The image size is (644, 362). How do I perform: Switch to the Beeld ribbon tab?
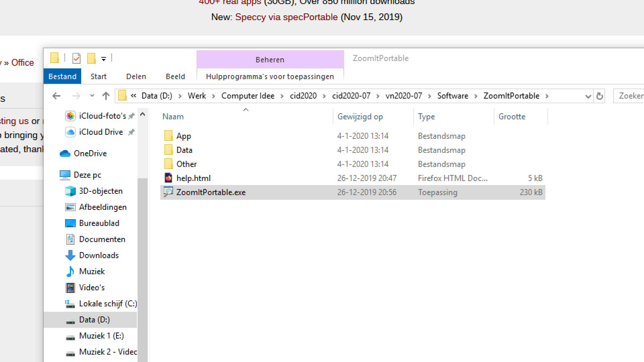click(175, 76)
